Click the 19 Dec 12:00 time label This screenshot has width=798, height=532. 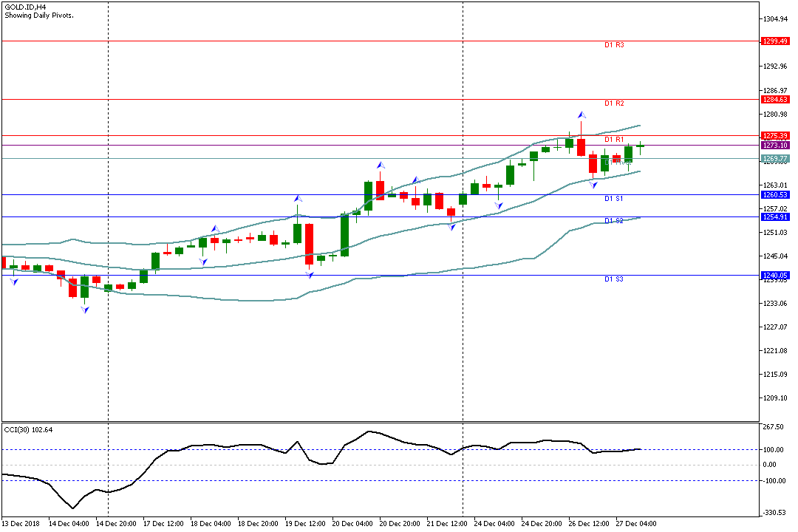pyautogui.click(x=305, y=524)
